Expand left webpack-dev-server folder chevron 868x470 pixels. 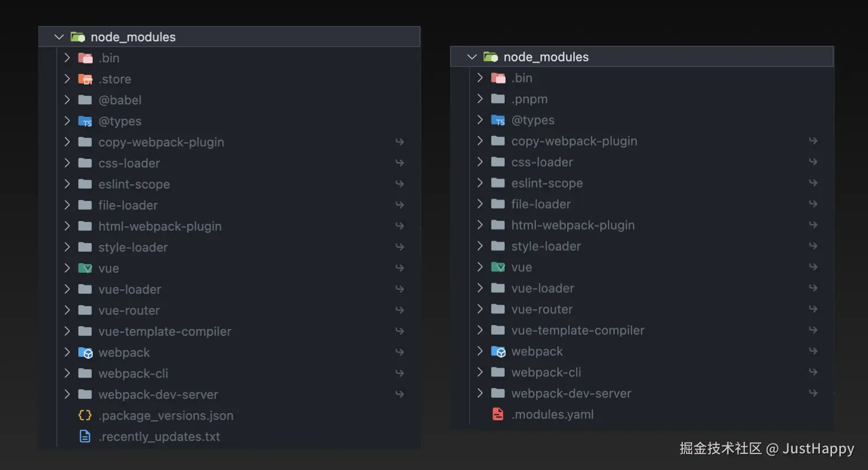[x=67, y=394]
